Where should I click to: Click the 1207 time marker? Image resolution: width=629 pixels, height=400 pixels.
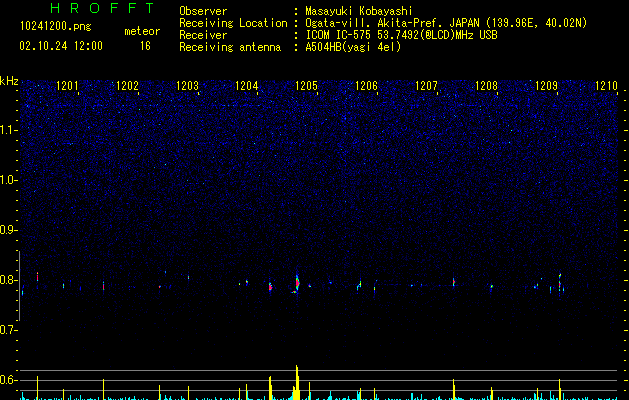click(426, 86)
